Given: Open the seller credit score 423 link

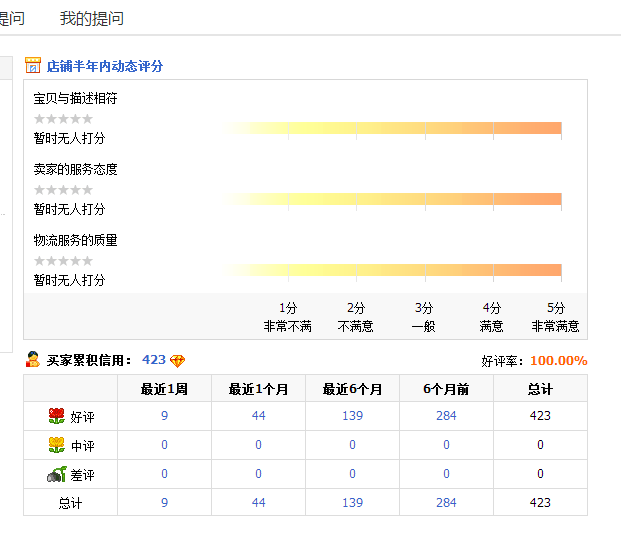Looking at the screenshot, I should point(154,360).
